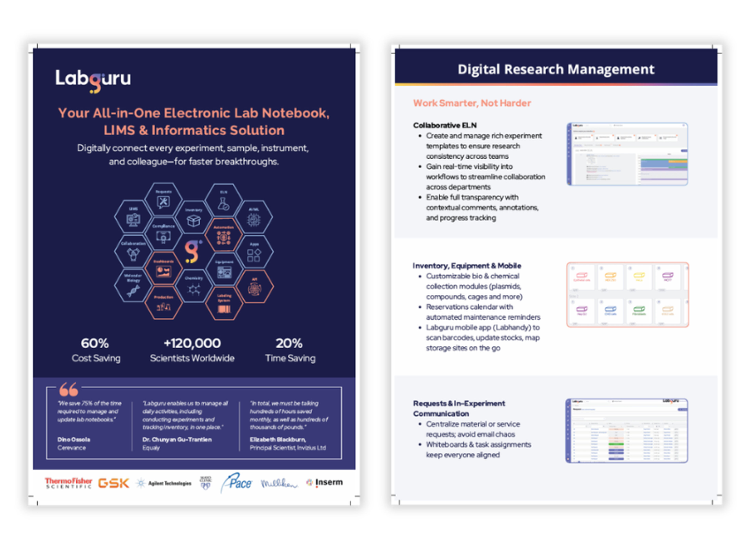
Task: Click the Digital Research Management header
Action: point(556,69)
